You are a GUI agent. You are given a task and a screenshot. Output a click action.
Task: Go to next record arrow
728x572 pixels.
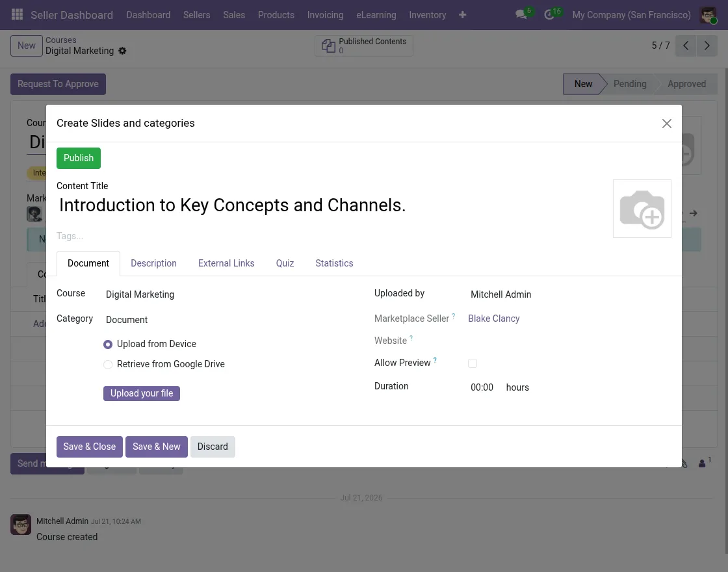click(x=707, y=45)
